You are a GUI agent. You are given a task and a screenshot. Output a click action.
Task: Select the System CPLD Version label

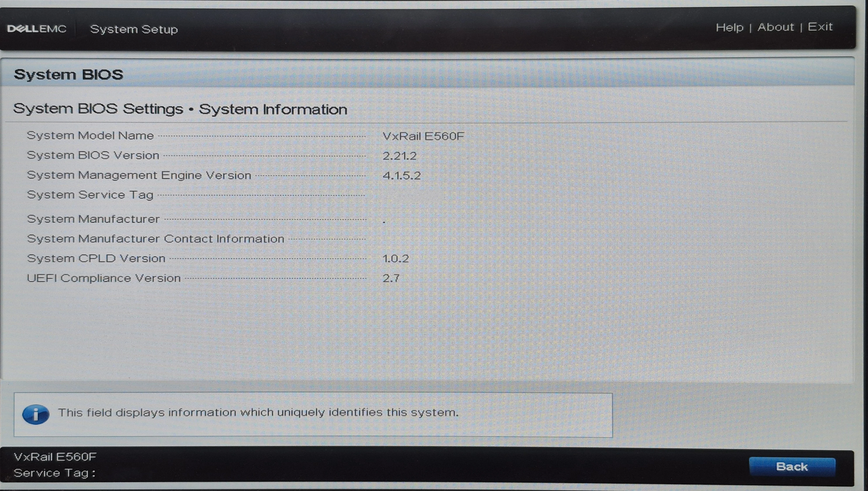pyautogui.click(x=96, y=258)
